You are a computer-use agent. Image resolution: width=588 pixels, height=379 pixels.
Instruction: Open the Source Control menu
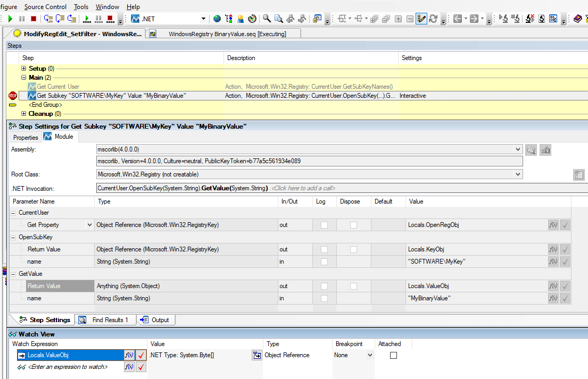click(x=45, y=7)
